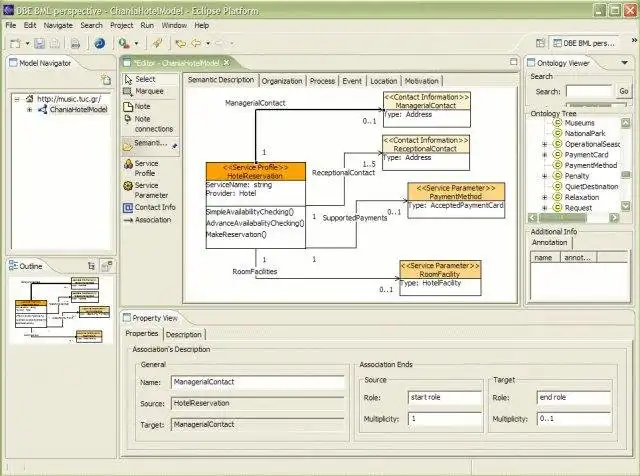The height and width of the screenshot is (476, 640).
Task: Open the Navigate menu
Action: point(58,23)
